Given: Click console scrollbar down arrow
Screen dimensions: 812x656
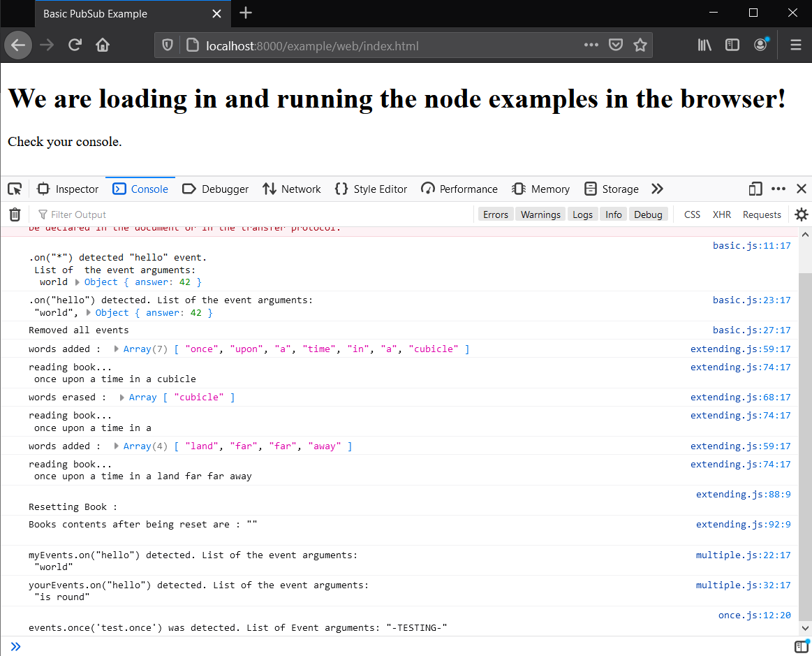Looking at the screenshot, I should 805,628.
